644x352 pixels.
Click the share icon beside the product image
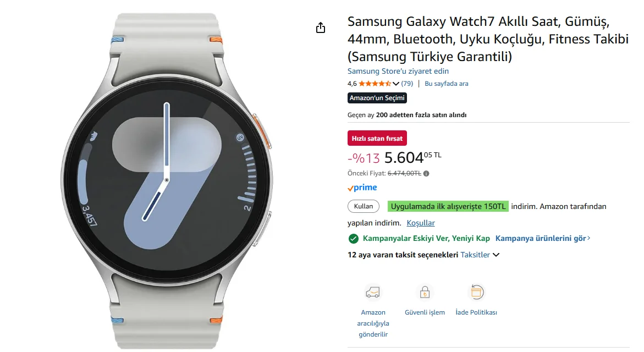point(321,28)
